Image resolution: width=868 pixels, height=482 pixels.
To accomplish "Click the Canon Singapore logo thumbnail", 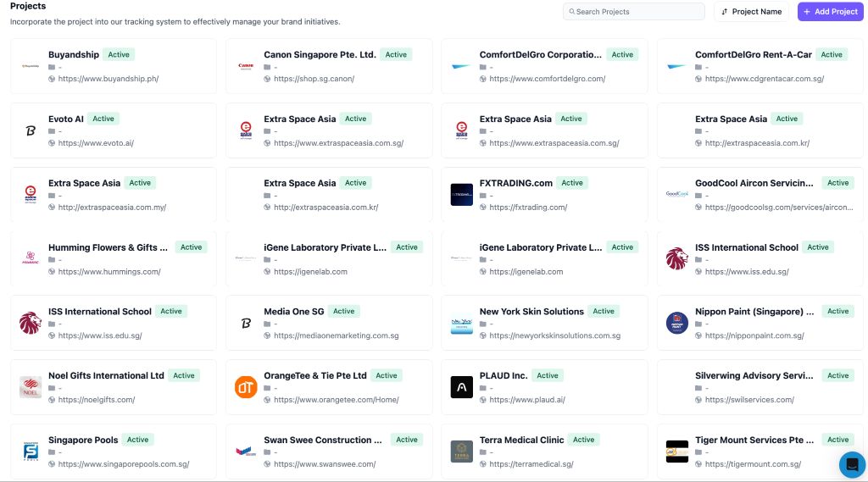I will [246, 66].
